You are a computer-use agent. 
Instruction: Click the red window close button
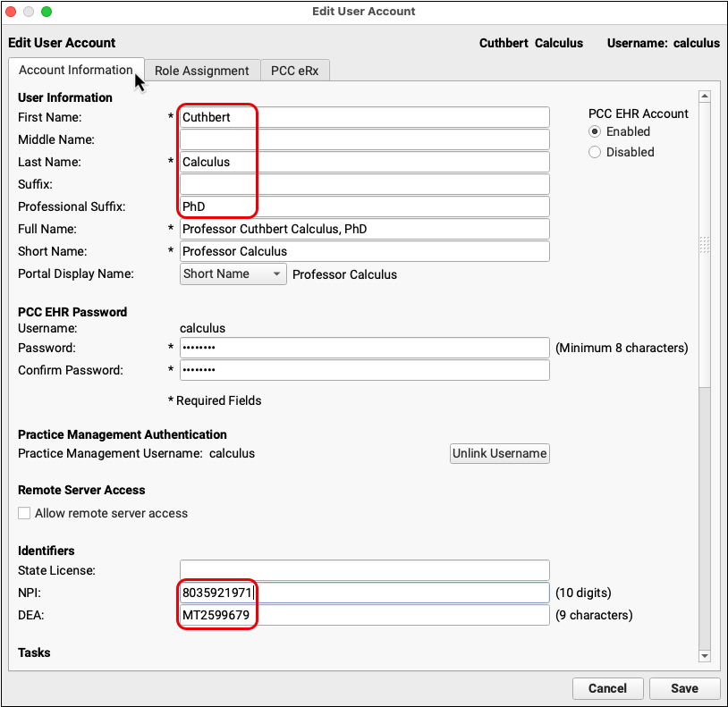[x=12, y=12]
